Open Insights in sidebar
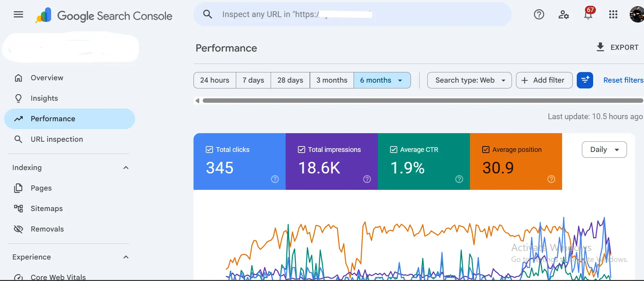The image size is (644, 281). 70,98
